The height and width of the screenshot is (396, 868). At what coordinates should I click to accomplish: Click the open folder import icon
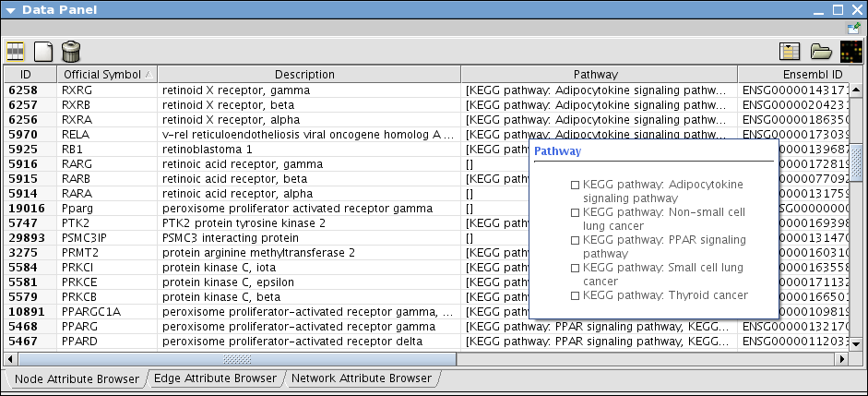click(x=821, y=52)
